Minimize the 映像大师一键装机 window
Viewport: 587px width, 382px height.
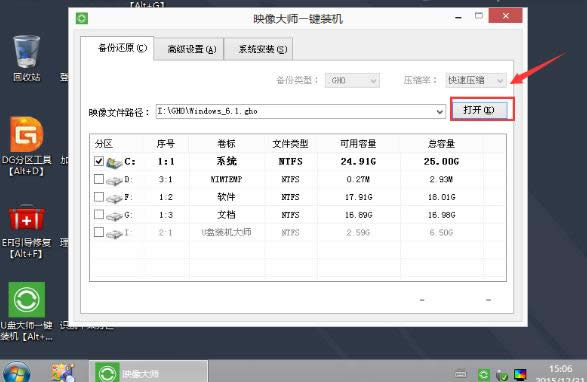click(x=458, y=17)
